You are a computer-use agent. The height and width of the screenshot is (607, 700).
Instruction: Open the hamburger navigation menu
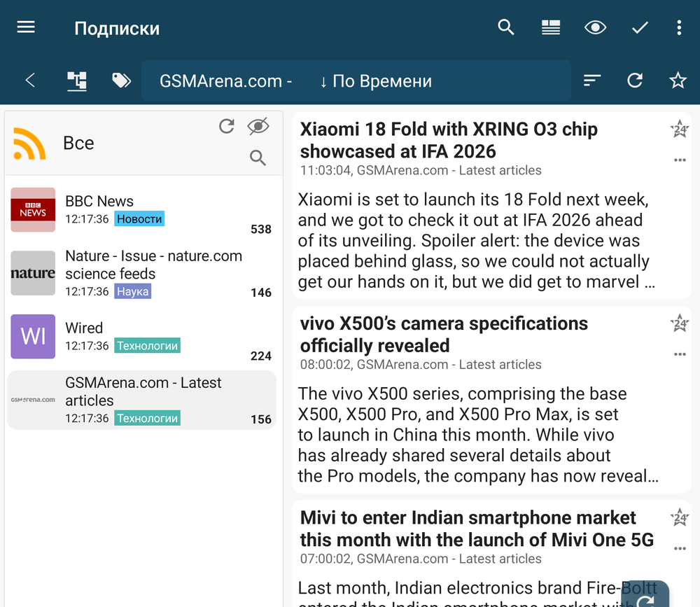pos(26,28)
